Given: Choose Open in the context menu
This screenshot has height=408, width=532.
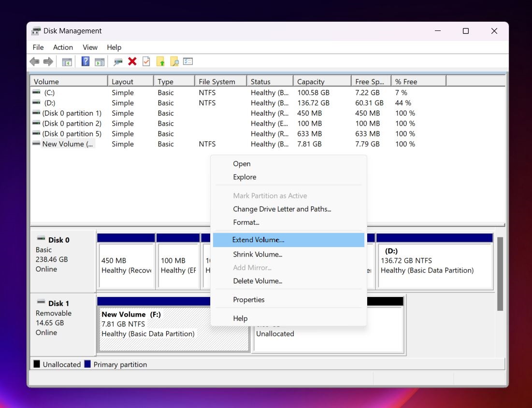Looking at the screenshot, I should [288, 163].
